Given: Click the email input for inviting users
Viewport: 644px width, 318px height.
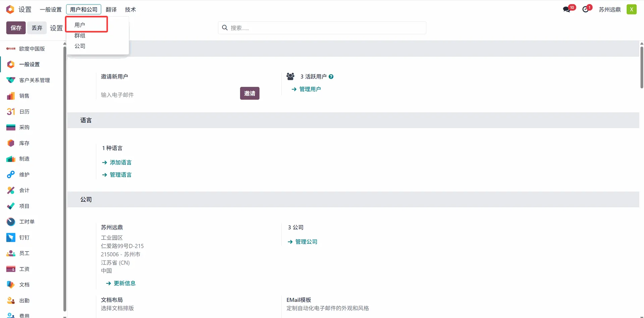Looking at the screenshot, I should point(168,95).
